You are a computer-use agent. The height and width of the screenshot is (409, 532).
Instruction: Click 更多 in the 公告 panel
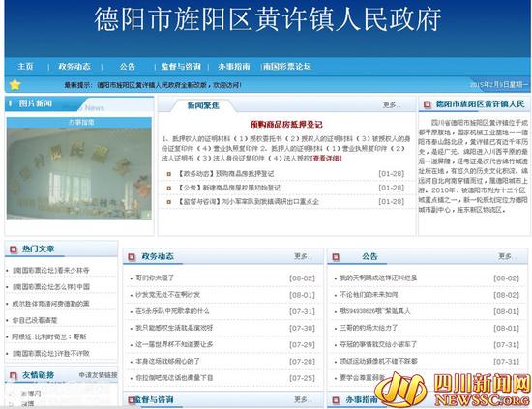pos(505,256)
